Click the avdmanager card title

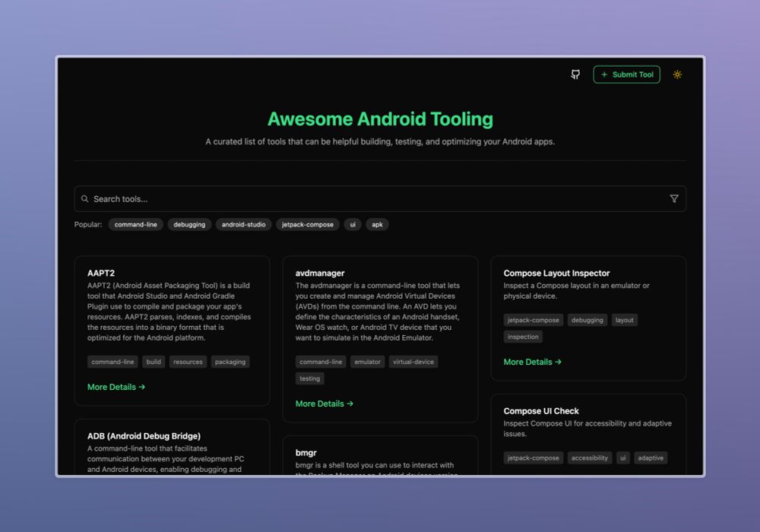(x=320, y=274)
